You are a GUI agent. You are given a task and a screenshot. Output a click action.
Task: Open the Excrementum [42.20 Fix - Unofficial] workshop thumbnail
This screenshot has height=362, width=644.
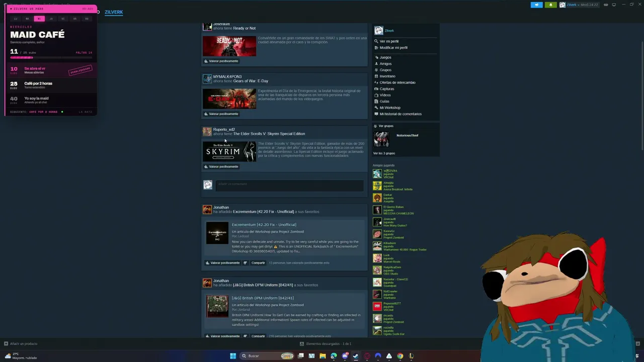tap(217, 233)
